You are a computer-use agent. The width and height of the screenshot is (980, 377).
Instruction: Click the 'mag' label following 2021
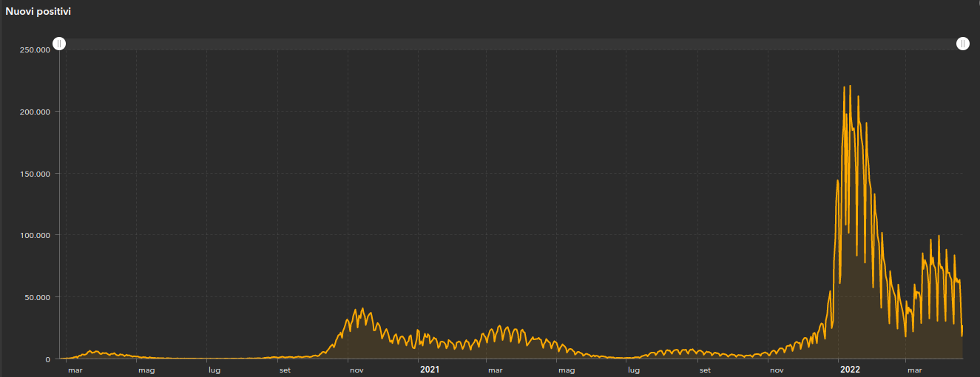click(567, 369)
